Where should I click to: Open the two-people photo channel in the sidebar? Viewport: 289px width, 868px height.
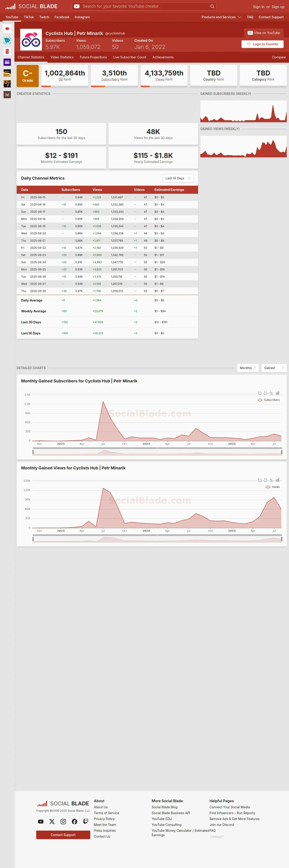(7, 84)
